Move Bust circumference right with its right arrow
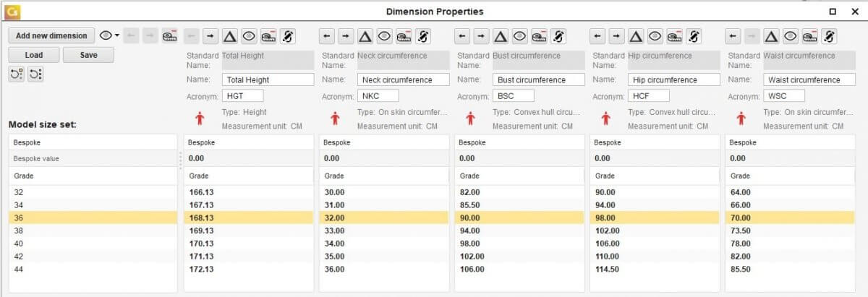 tap(481, 35)
